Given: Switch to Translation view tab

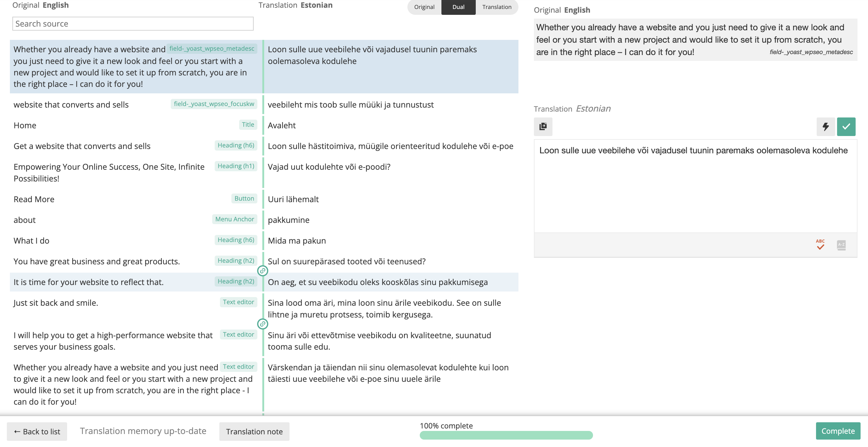Looking at the screenshot, I should [497, 7].
